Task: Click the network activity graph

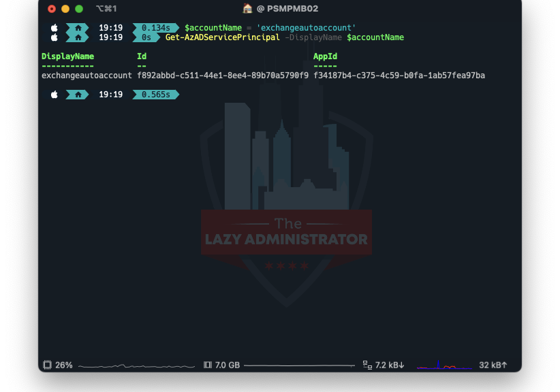Action: point(444,365)
